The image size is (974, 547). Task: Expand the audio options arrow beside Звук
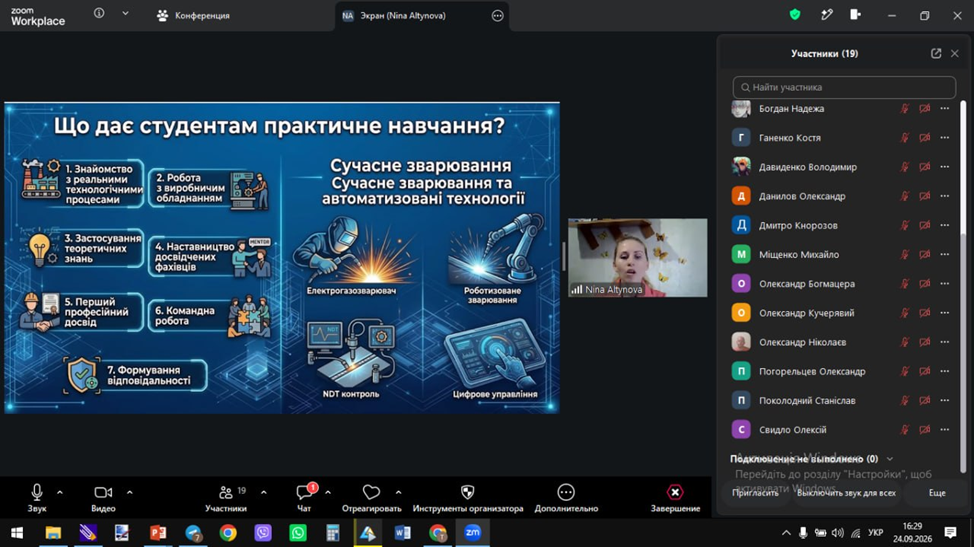click(60, 492)
